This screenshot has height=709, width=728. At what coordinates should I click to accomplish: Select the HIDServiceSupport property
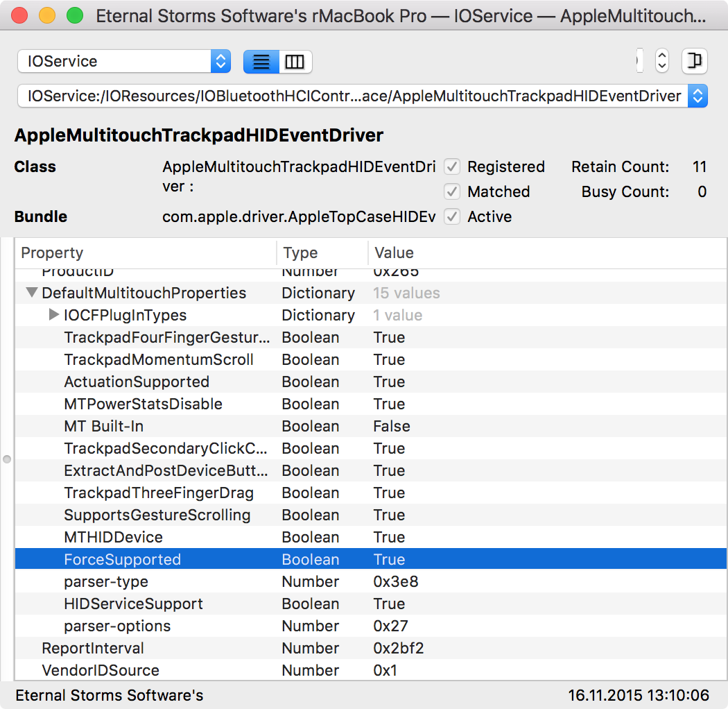tap(370, 604)
